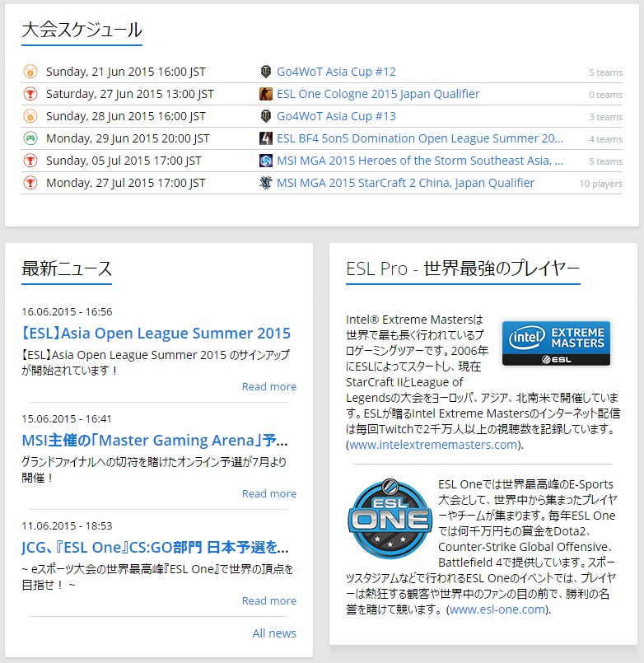Image resolution: width=644 pixels, height=663 pixels.
Task: Click the news timestamp 16.06.2015 - 16:56
Action: pos(67,311)
